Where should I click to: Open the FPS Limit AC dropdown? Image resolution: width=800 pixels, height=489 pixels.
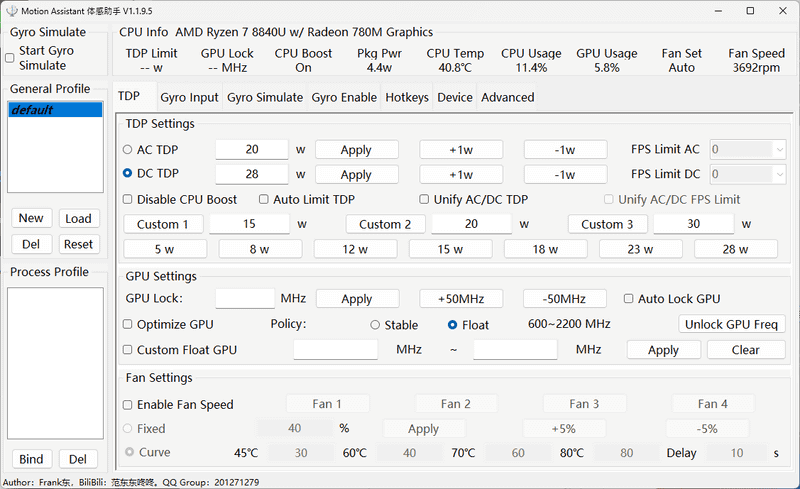tap(748, 150)
